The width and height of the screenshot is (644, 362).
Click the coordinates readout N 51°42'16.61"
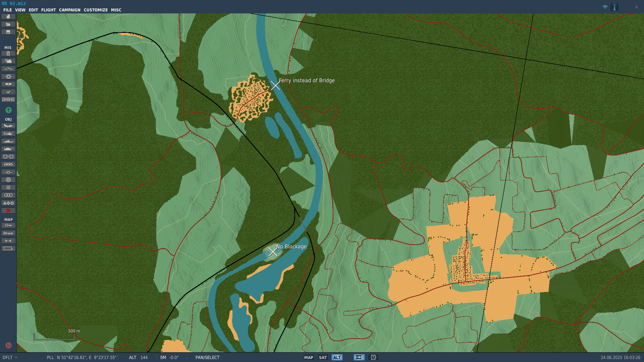tap(87, 357)
